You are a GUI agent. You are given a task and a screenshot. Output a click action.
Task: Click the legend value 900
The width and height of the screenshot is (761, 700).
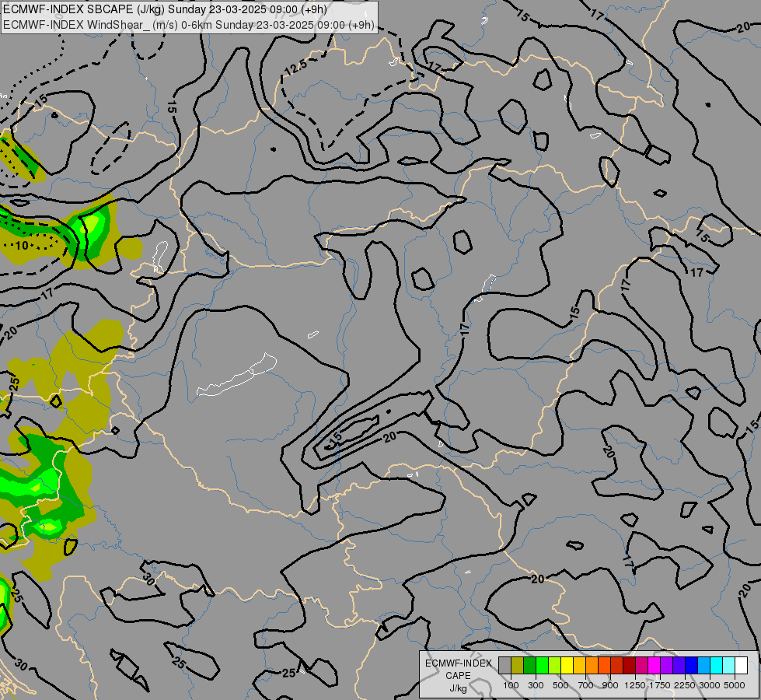tap(610, 685)
